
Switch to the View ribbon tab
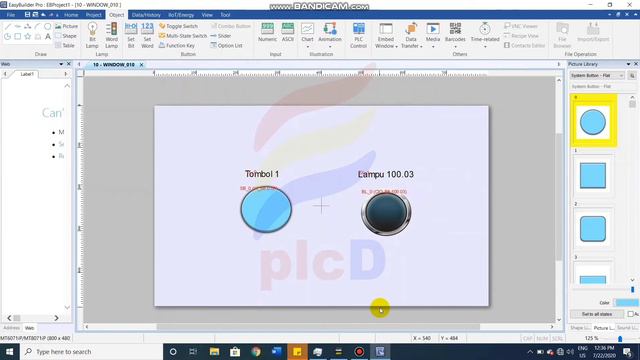coord(207,15)
